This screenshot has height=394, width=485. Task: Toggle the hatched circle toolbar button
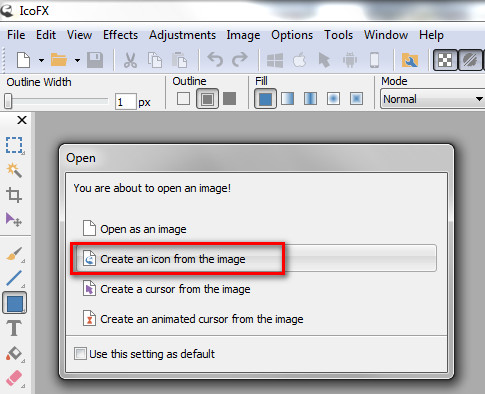pyautogui.click(x=470, y=60)
